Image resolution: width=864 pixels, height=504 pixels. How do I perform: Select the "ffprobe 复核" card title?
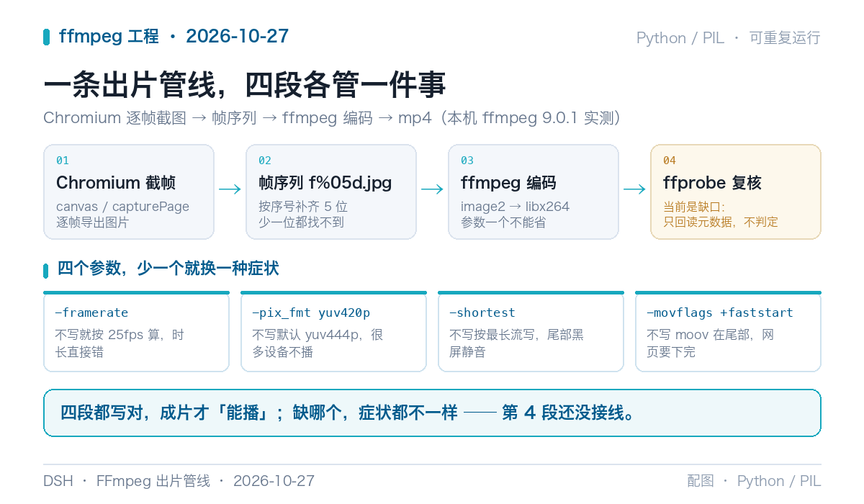[712, 183]
